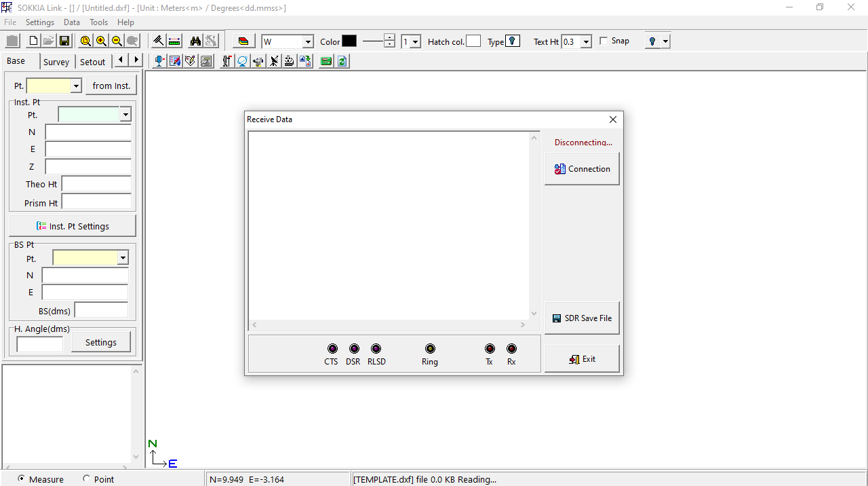The image size is (868, 486).
Task: Click the Inst. Pt N input field
Action: click(88, 132)
